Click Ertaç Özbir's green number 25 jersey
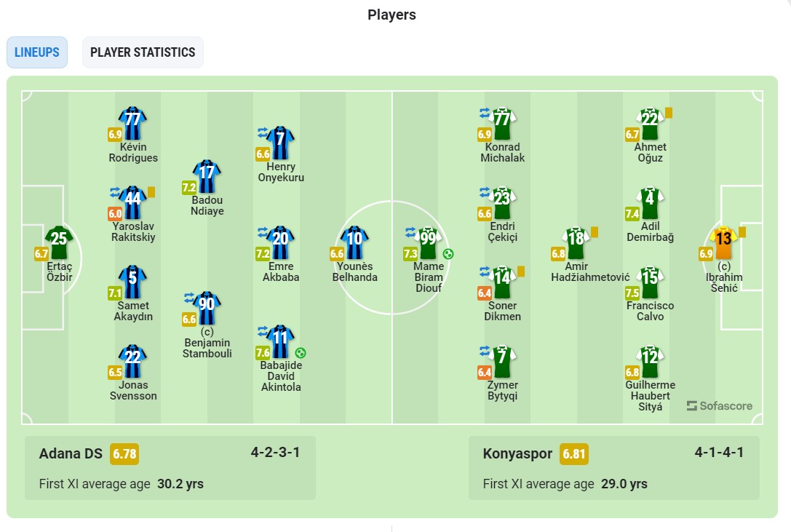The width and height of the screenshot is (791, 532). coord(59,243)
